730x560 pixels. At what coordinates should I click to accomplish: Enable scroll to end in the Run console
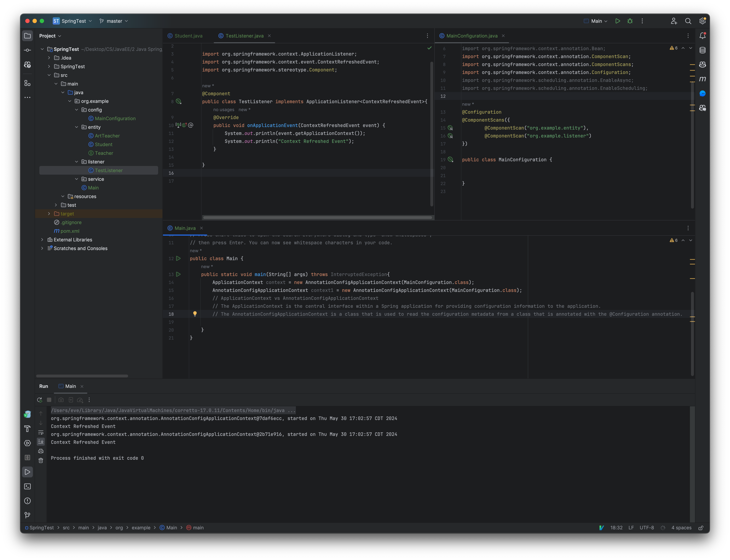[x=41, y=442]
